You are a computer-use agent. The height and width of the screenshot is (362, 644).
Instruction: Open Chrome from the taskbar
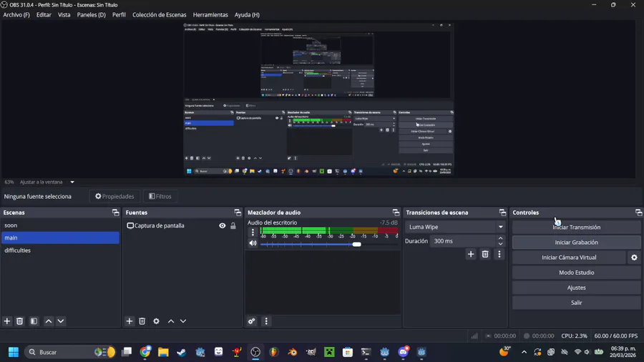(x=145, y=352)
